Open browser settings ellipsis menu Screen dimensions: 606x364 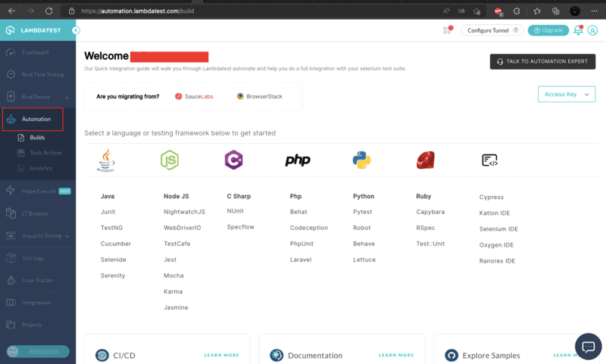coord(595,11)
